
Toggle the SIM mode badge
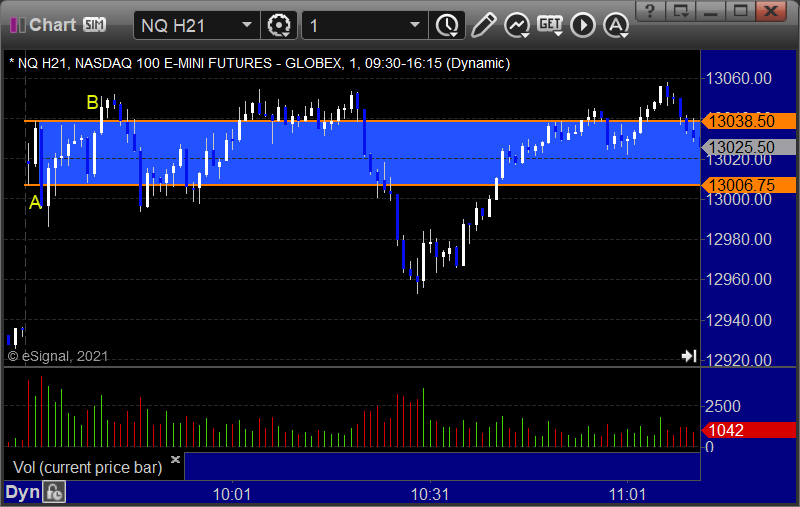point(94,24)
